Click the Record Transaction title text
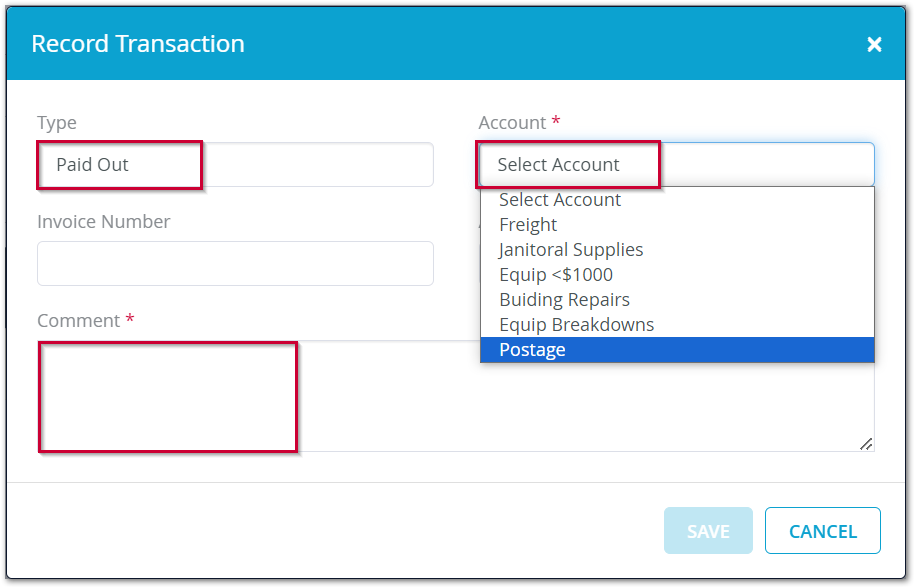Viewport: 915px width, 588px height. (138, 44)
